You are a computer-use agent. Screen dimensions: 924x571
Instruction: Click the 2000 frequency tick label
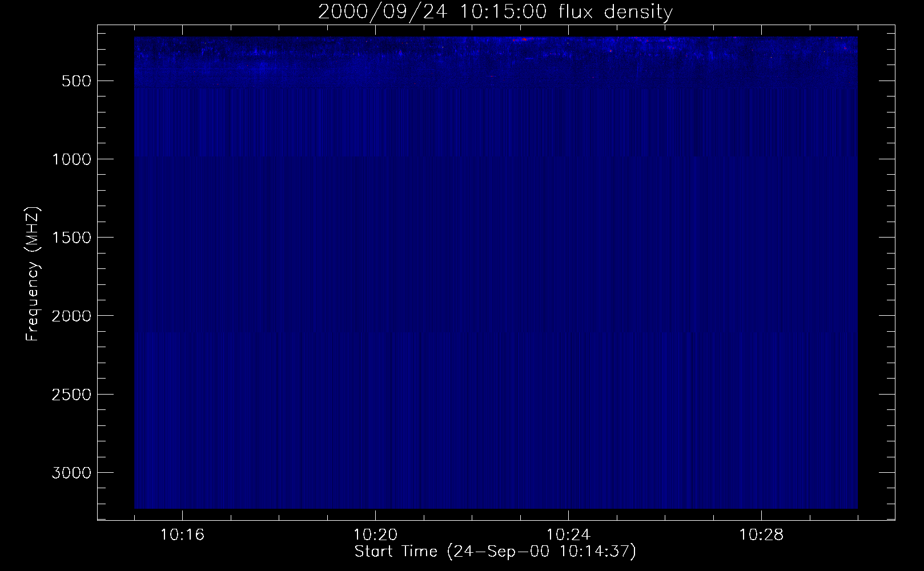[x=71, y=316]
